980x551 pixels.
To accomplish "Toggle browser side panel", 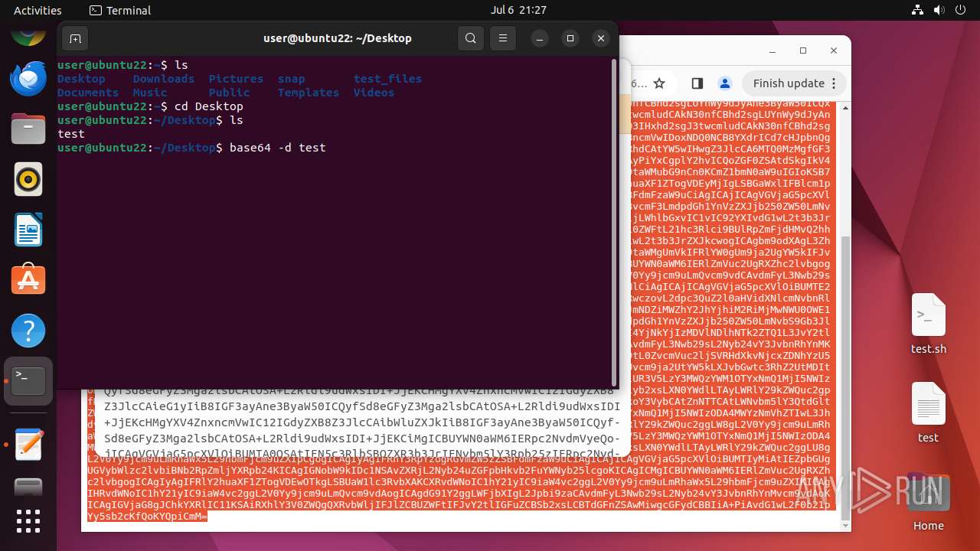I will coord(697,83).
